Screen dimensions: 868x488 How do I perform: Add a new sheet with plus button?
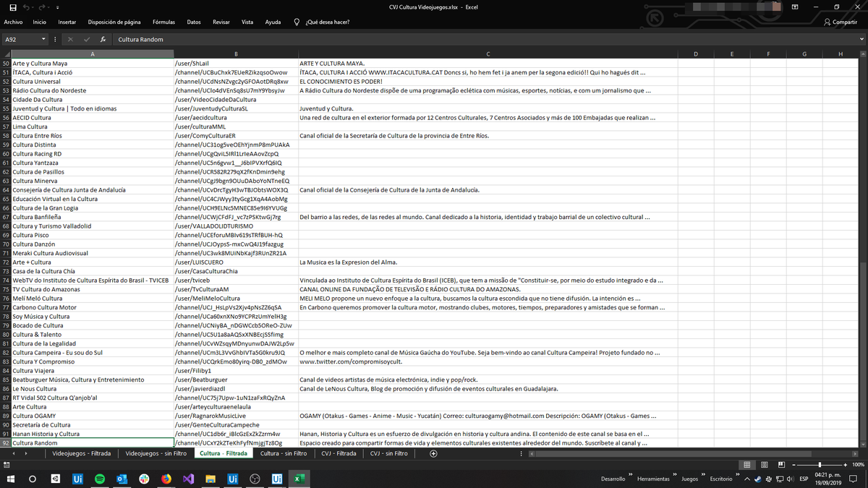tap(433, 453)
